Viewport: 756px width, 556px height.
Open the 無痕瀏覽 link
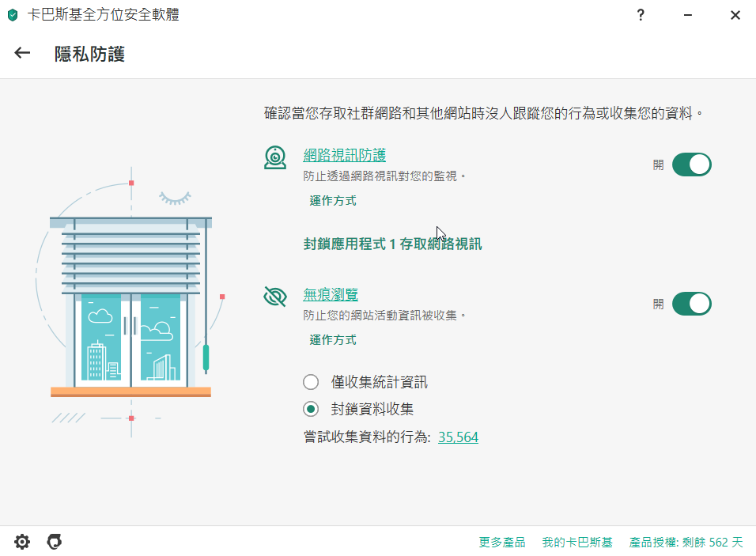[x=331, y=295]
